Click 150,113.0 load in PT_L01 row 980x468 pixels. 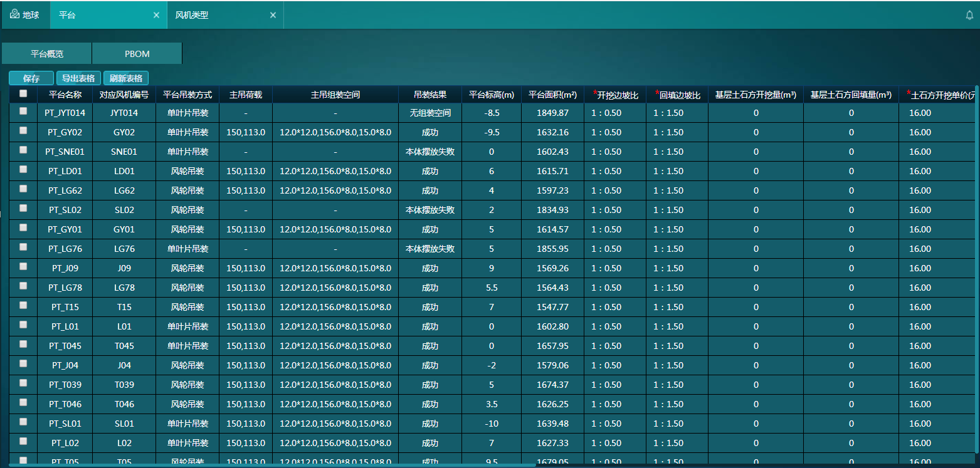[x=246, y=326]
